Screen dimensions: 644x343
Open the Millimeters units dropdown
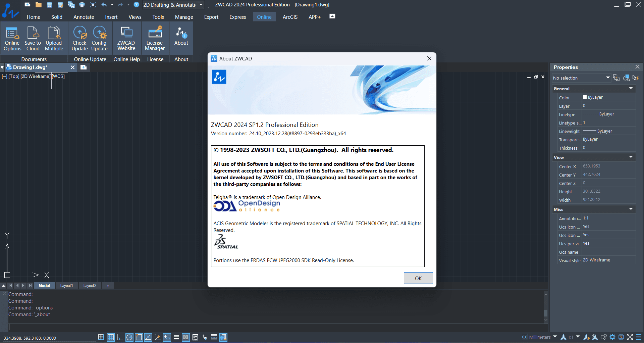tap(555, 337)
